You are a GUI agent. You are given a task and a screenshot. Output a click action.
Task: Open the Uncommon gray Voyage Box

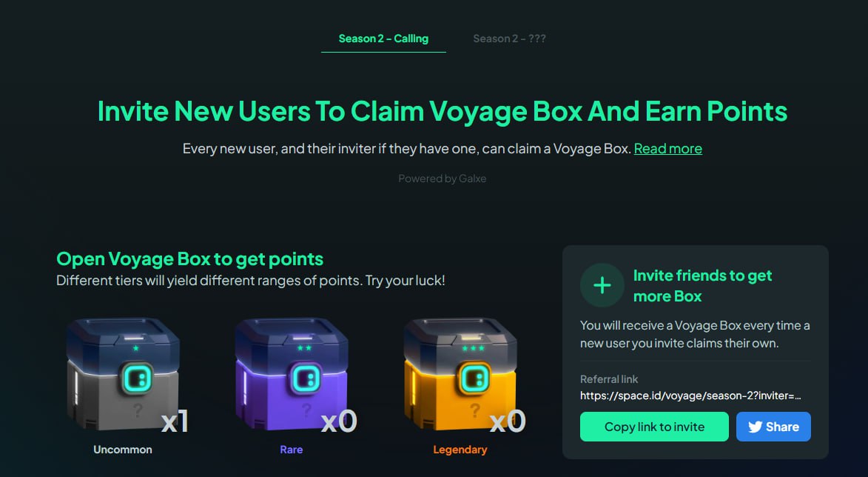(123, 374)
